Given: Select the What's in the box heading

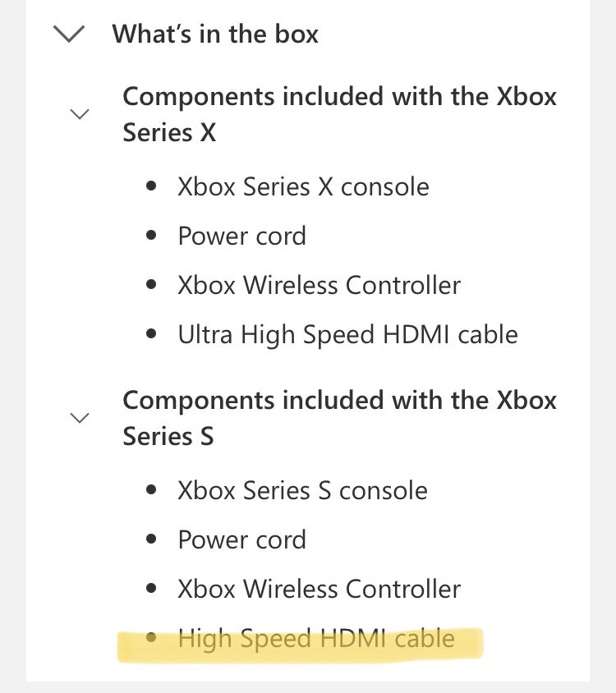Looking at the screenshot, I should (x=215, y=34).
